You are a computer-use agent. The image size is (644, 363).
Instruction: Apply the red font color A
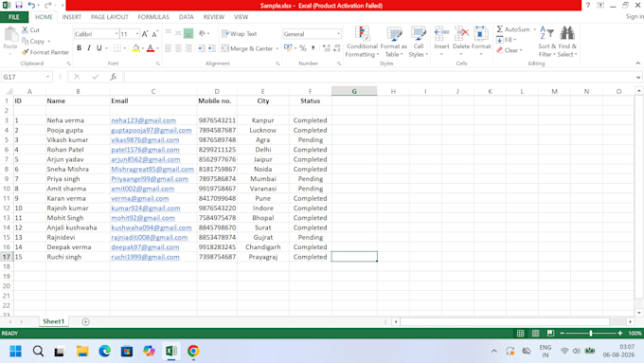[151, 48]
